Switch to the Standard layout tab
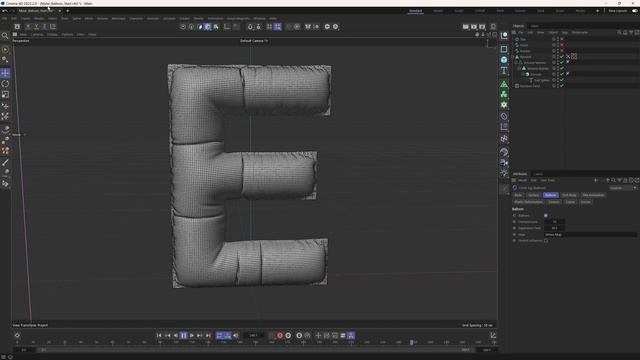This screenshot has width=640, height=360. click(416, 11)
